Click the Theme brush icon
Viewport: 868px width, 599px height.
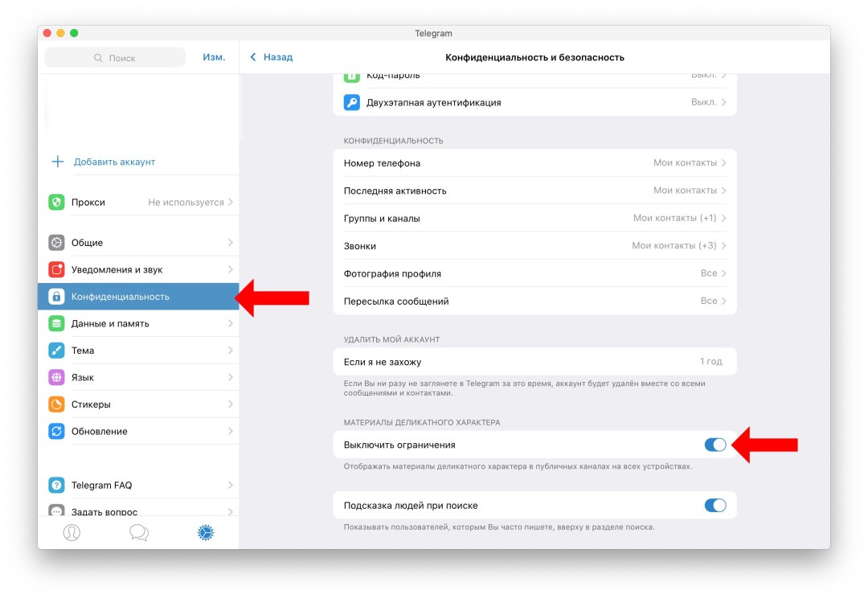pos(56,351)
